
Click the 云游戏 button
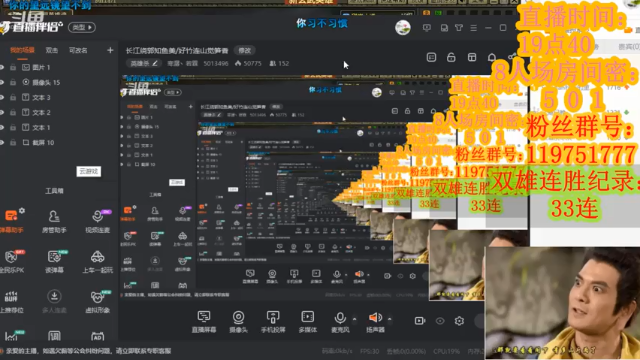click(89, 171)
